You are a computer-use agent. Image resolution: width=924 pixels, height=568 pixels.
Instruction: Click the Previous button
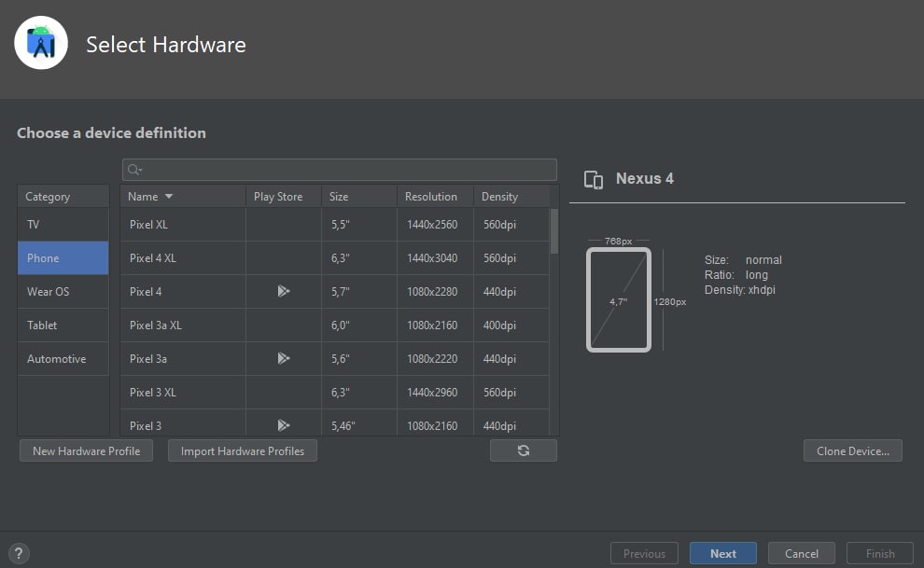pos(644,553)
